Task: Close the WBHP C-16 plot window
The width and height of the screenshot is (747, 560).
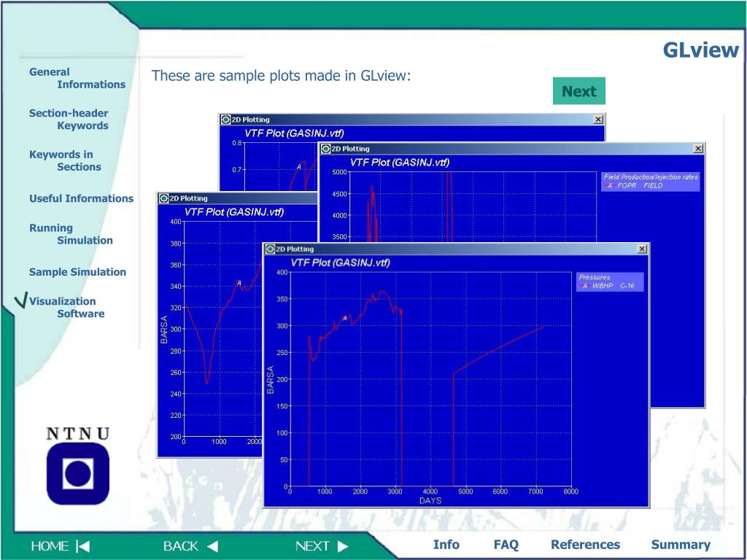Action: tap(642, 249)
